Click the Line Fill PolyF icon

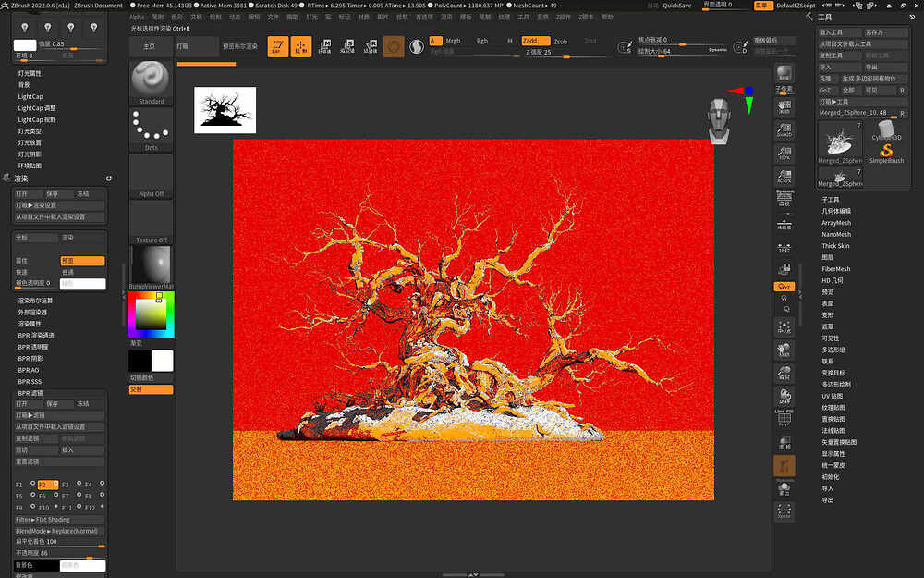coord(784,418)
